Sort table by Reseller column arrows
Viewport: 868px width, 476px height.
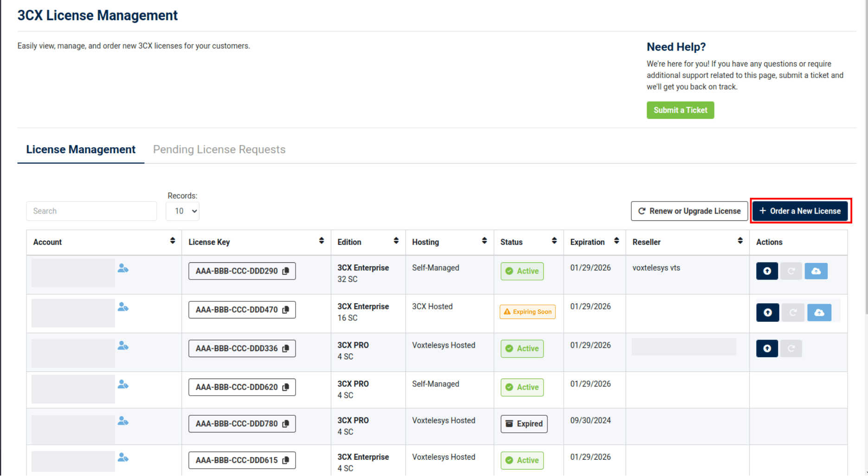pyautogui.click(x=740, y=241)
